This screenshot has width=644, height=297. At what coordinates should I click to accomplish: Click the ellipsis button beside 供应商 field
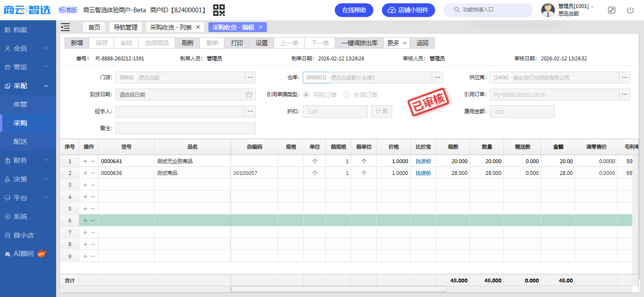point(625,77)
